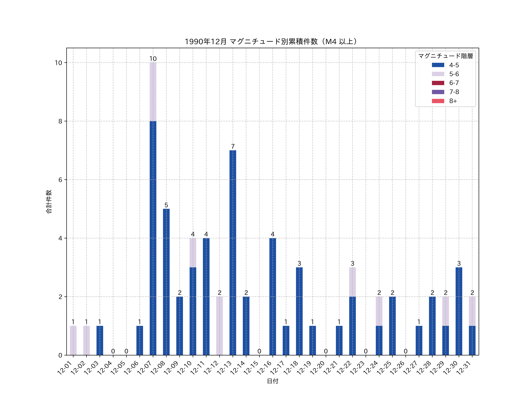Click the 4-5 blue legend swatch
Viewport: 532px width, 399px height.
click(438, 65)
